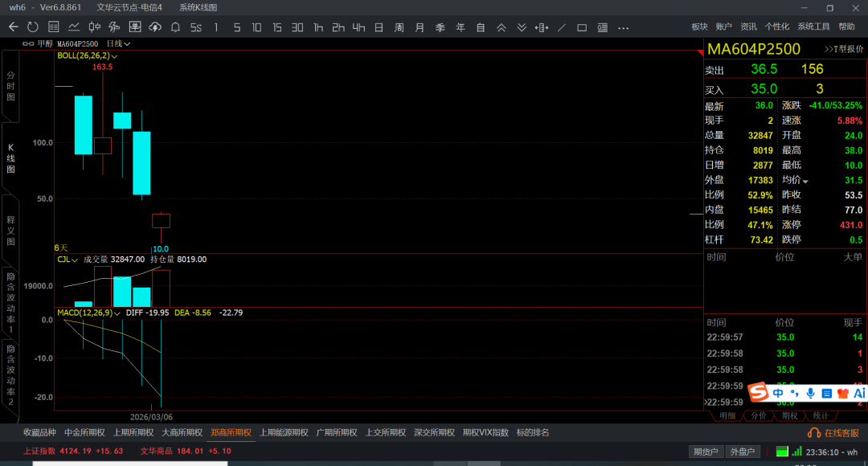The image size is (868, 466).
Task: Select the 15-minute period
Action: coord(276,27)
